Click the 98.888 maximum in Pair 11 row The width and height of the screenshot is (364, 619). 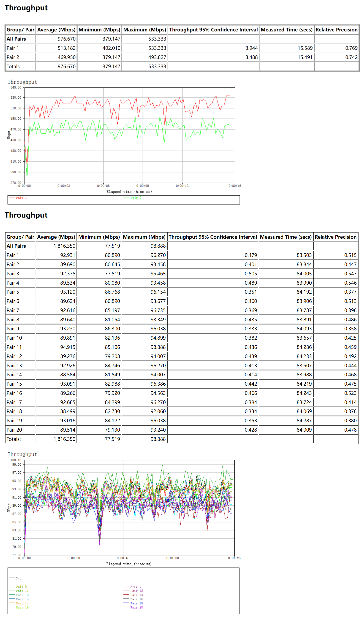pyautogui.click(x=158, y=347)
